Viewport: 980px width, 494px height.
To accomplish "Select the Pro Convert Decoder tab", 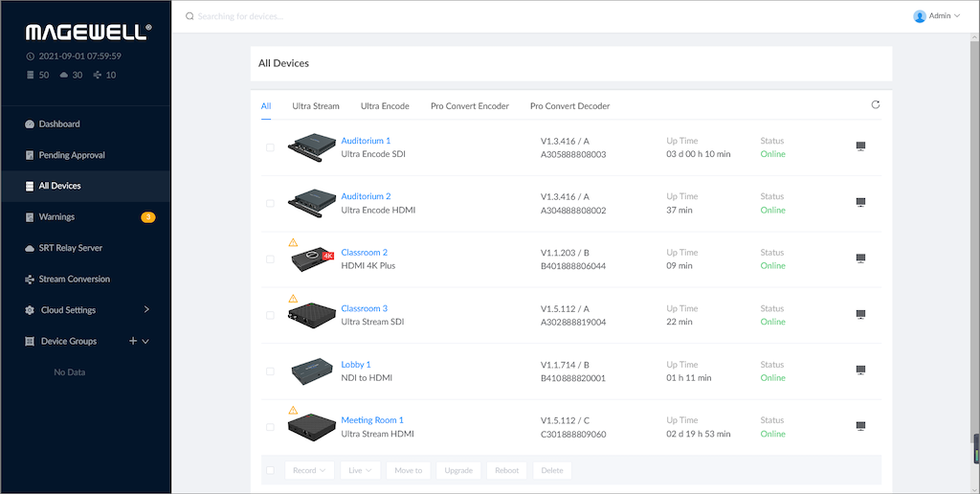I will 569,106.
